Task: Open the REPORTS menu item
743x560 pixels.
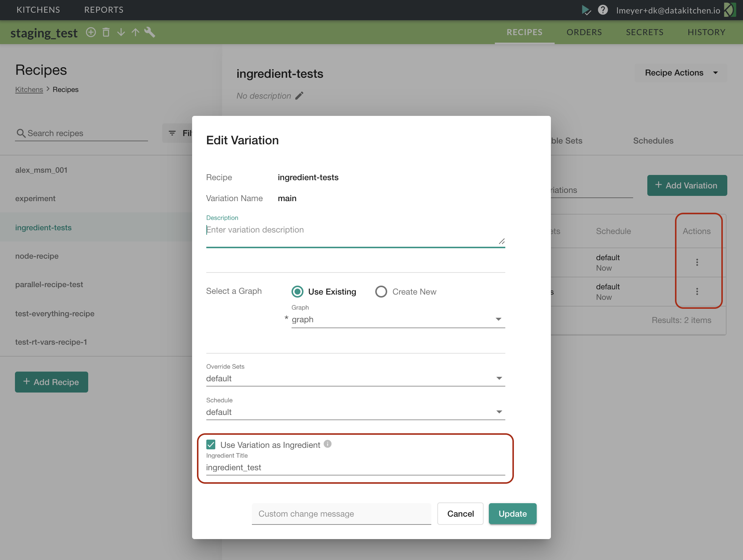Action: coord(104,10)
